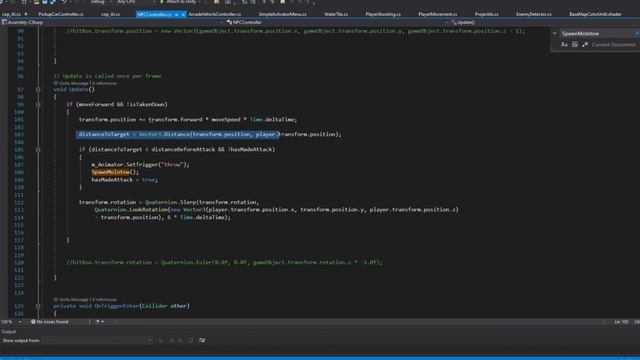This screenshot has height=360, width=640.
Task: Click the highlighted SpawnMolotow call
Action: click(111, 172)
